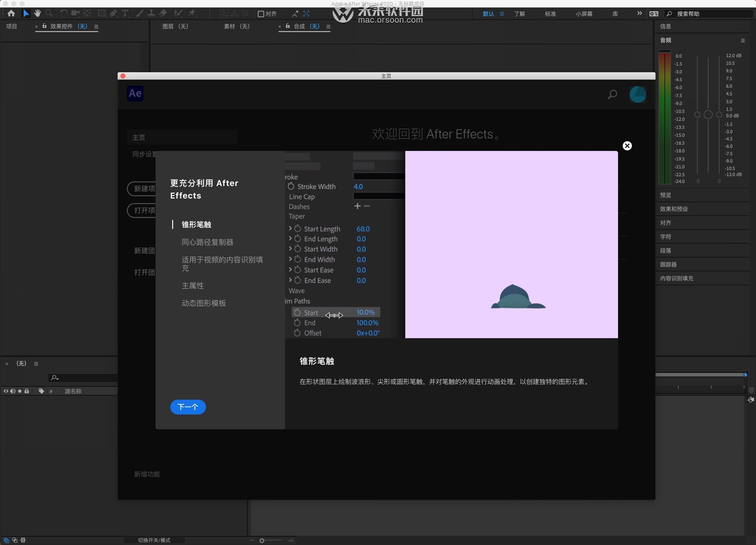Open the 主属性 feature item

coord(192,285)
